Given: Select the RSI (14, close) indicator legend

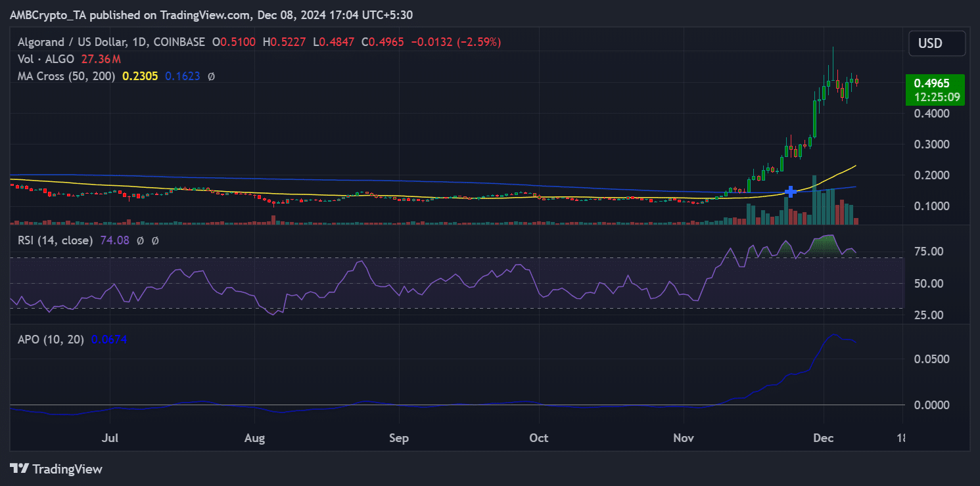Looking at the screenshot, I should tap(55, 240).
